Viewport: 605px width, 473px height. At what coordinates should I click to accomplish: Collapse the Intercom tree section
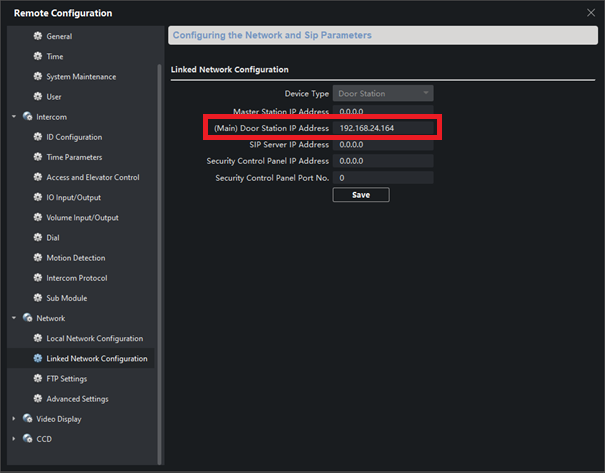click(x=14, y=117)
